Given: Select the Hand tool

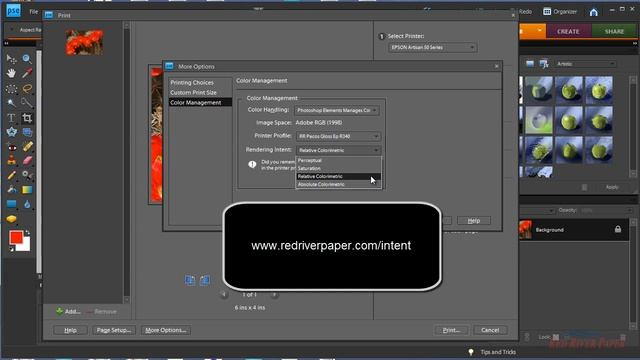Looking at the screenshot, I should click(x=11, y=73).
